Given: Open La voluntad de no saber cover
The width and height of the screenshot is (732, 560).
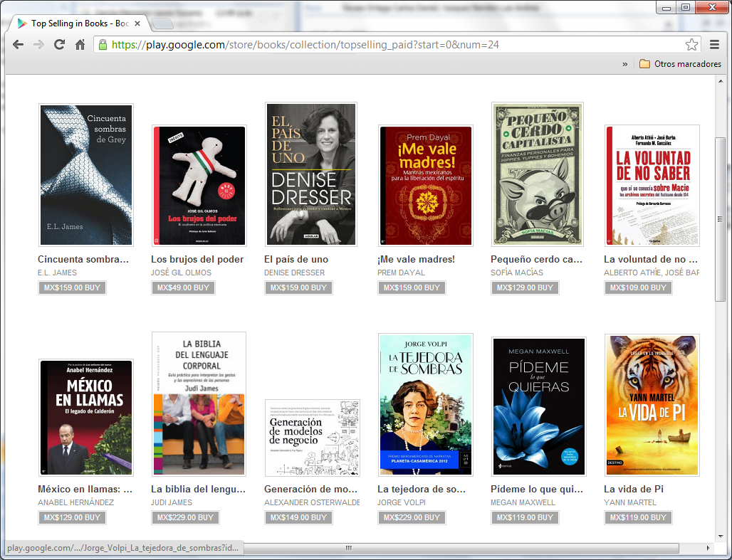Looking at the screenshot, I should (x=652, y=186).
